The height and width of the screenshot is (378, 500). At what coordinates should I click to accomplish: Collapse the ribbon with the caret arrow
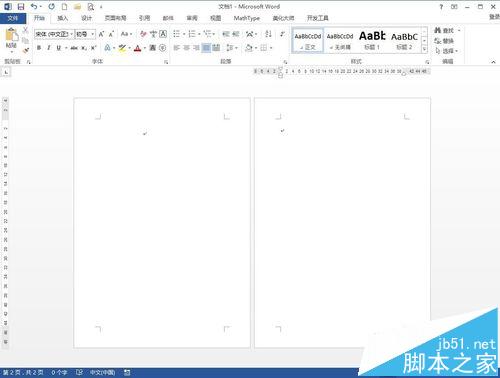pos(493,62)
